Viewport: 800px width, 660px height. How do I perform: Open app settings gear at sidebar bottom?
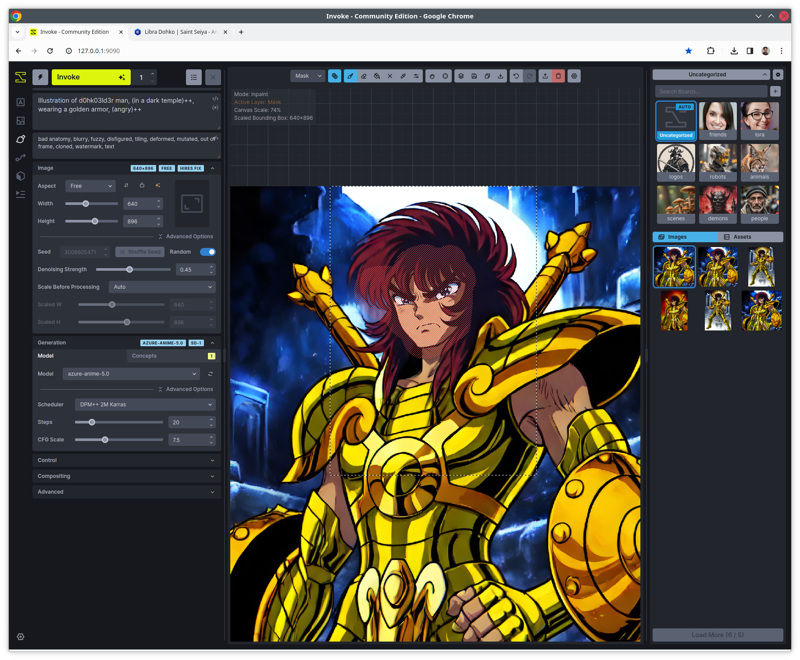pos(20,637)
